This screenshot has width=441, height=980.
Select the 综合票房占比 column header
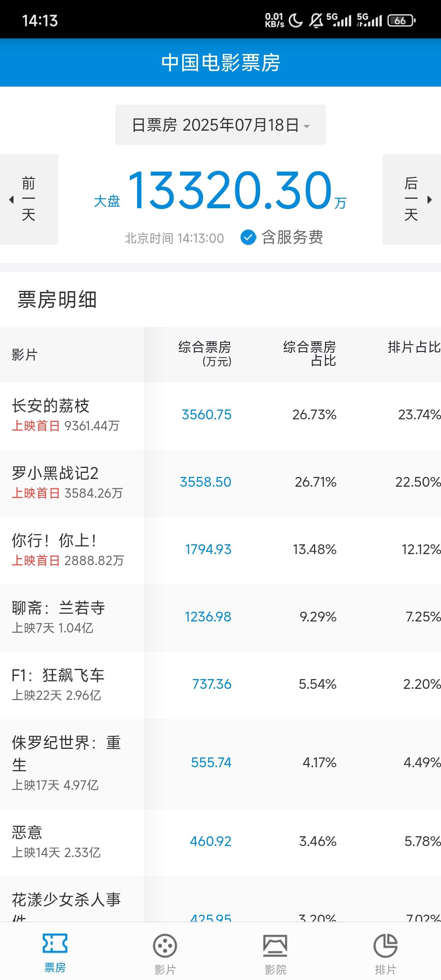[310, 354]
